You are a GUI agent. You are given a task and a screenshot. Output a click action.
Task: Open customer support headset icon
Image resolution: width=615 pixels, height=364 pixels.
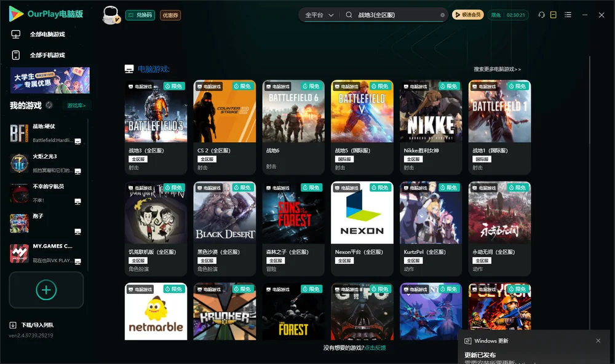(541, 15)
